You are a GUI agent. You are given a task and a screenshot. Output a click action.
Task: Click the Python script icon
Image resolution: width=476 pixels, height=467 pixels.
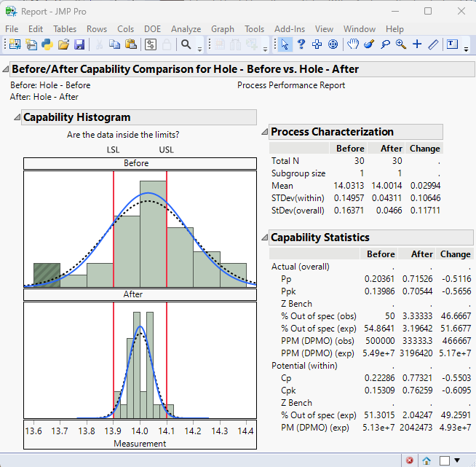coord(47,44)
